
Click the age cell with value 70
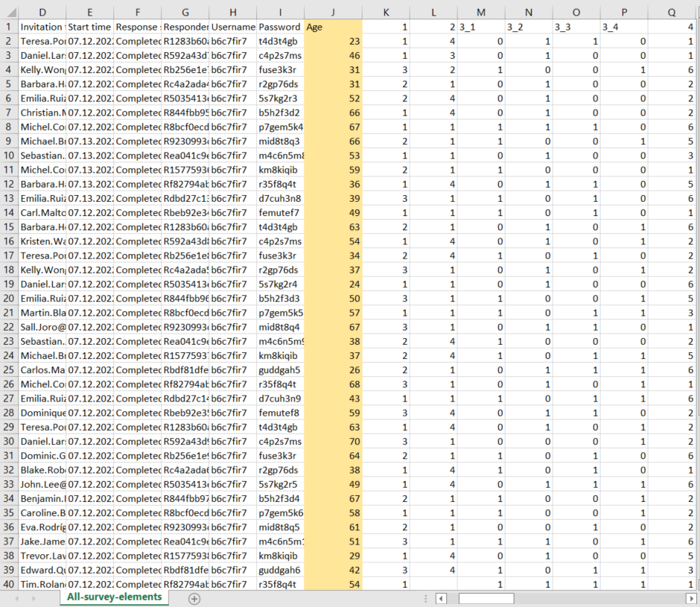(333, 442)
